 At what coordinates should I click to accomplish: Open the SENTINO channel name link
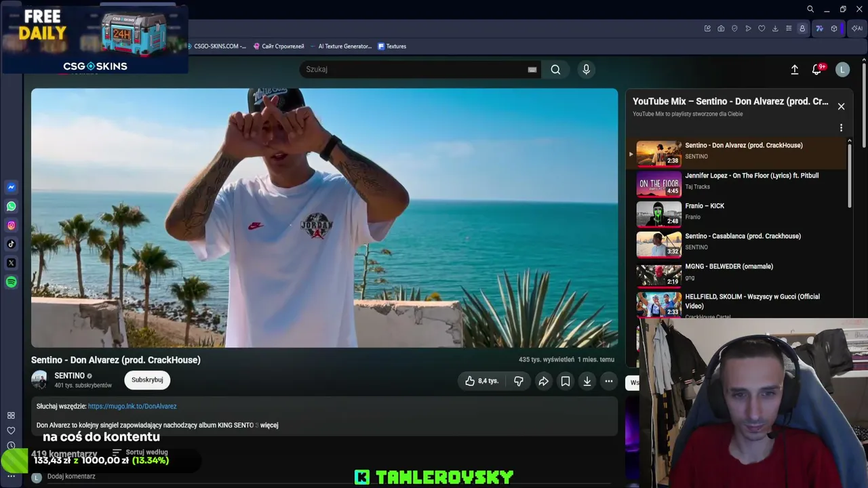(x=69, y=375)
